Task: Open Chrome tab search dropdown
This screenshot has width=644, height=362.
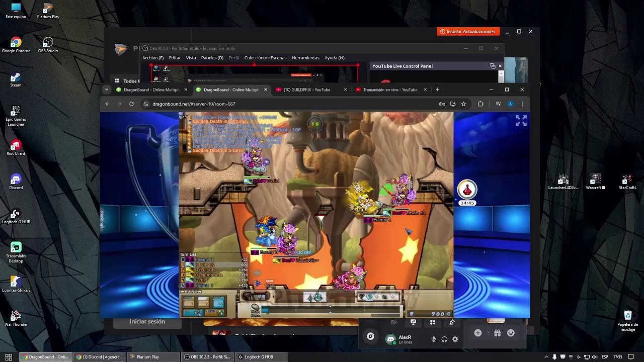Action: pyautogui.click(x=106, y=89)
